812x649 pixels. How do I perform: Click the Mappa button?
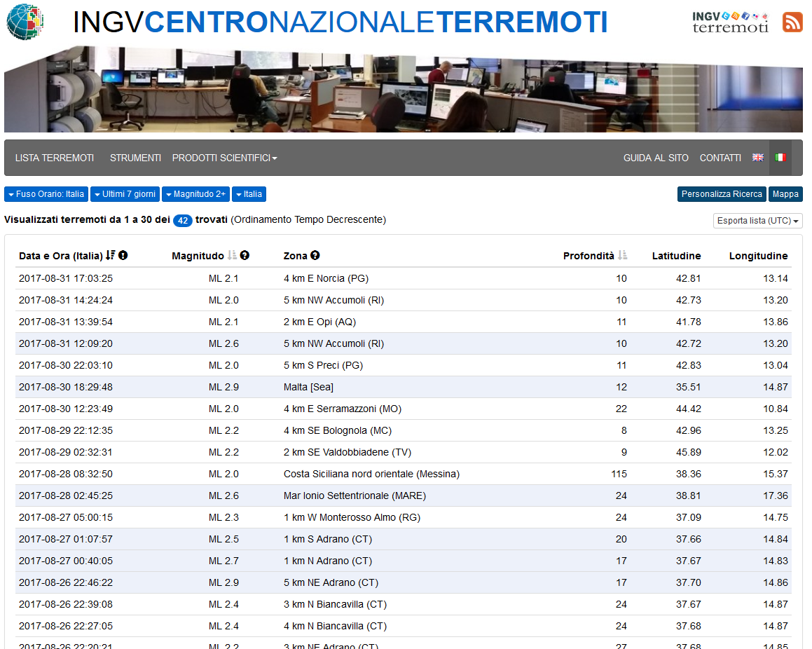point(785,194)
